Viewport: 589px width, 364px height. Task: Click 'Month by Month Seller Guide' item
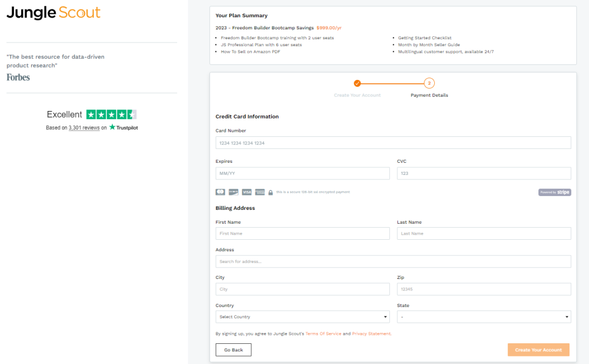pyautogui.click(x=429, y=45)
